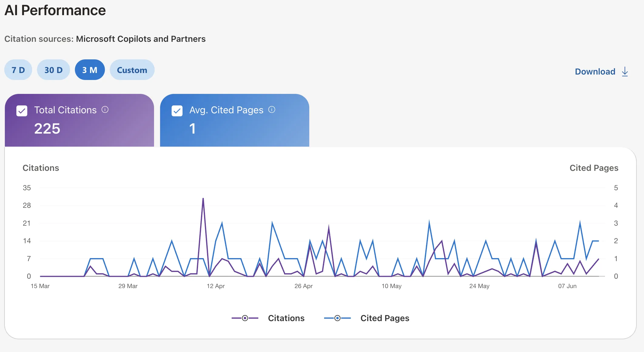Click the Total Citations value 225
This screenshot has width=644, height=352.
click(47, 128)
